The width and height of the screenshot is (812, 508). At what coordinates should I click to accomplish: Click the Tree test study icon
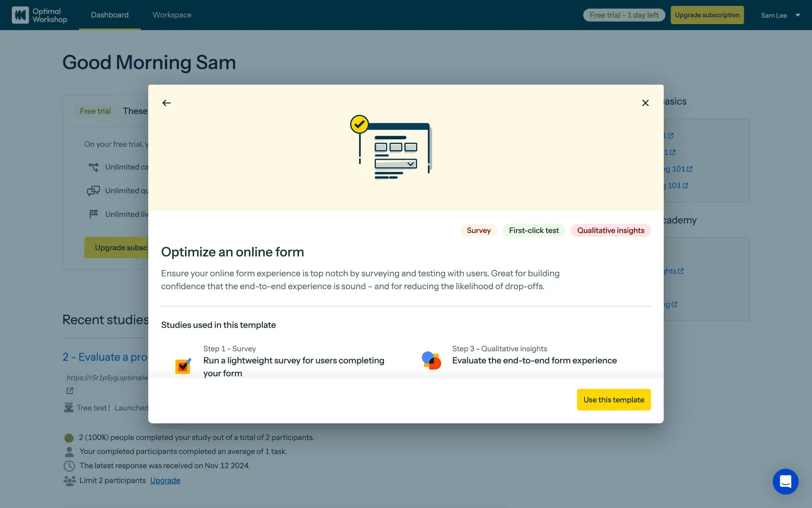click(69, 408)
